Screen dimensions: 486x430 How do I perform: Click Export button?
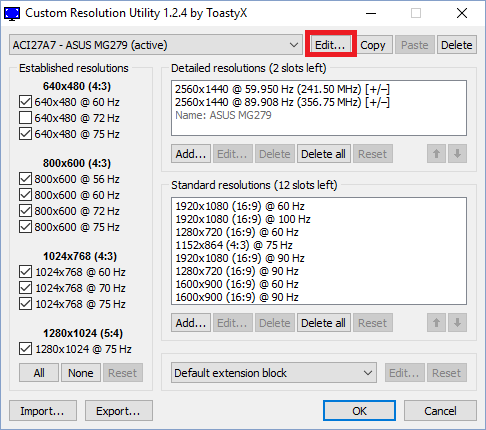pos(119,411)
